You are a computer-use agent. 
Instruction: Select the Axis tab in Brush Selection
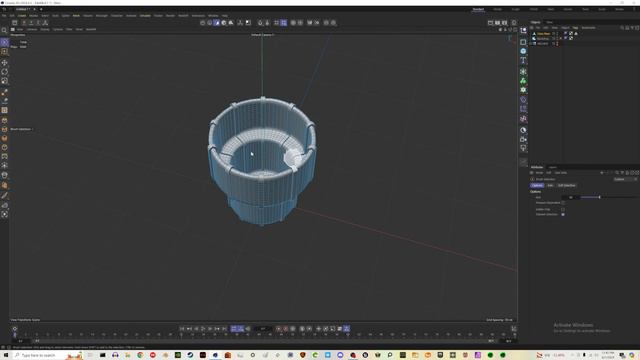click(550, 185)
